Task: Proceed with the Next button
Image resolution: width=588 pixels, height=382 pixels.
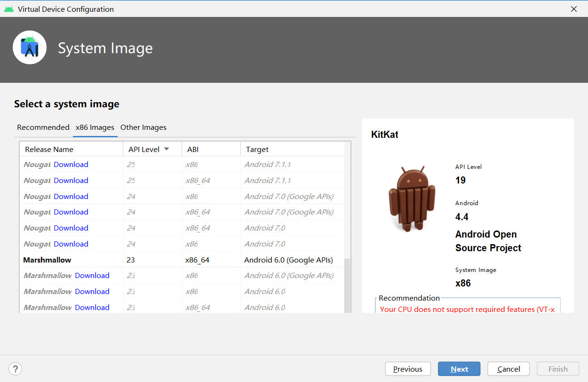Action: click(459, 369)
